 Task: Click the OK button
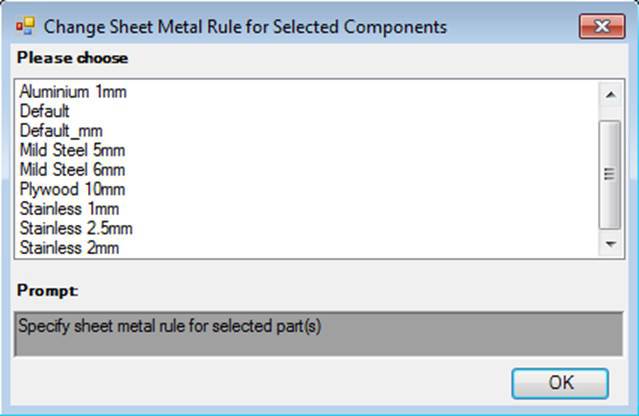click(560, 383)
